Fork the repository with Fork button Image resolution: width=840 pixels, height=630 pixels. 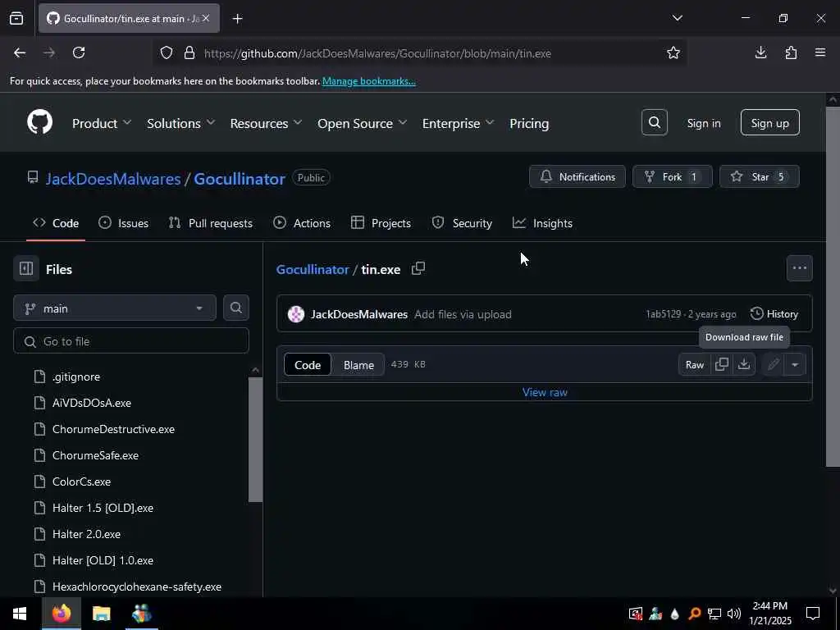coord(673,176)
